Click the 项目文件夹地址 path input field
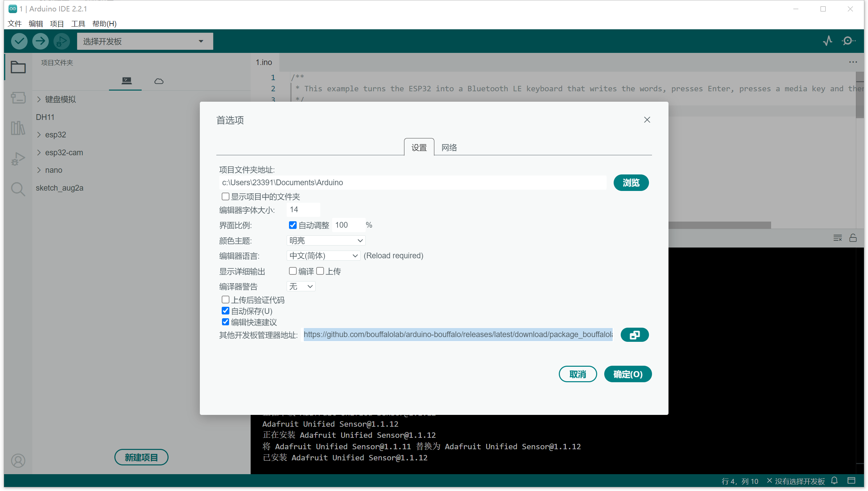The width and height of the screenshot is (868, 491). [412, 183]
